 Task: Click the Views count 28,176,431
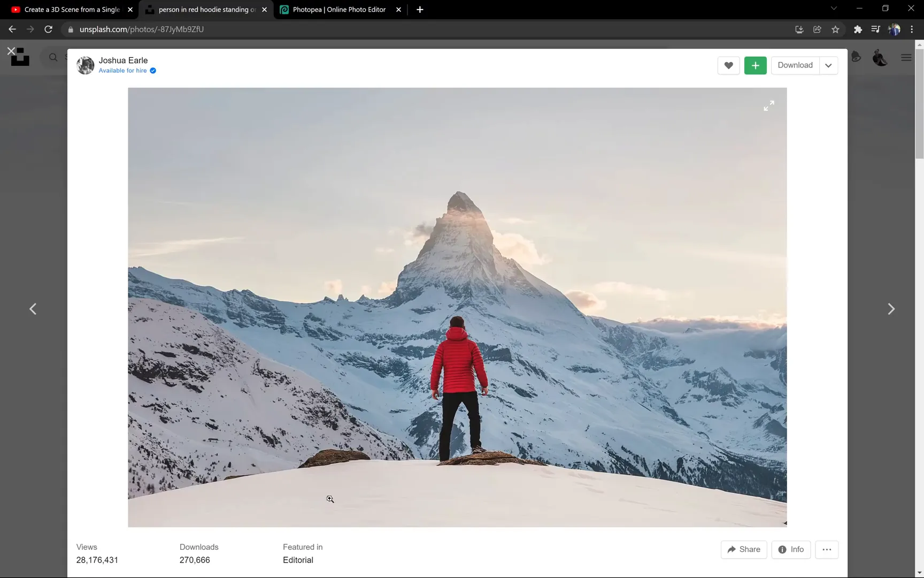click(x=97, y=560)
